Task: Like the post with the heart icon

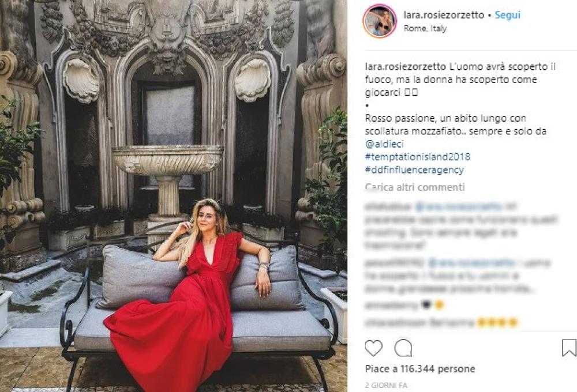Action: coord(373,348)
